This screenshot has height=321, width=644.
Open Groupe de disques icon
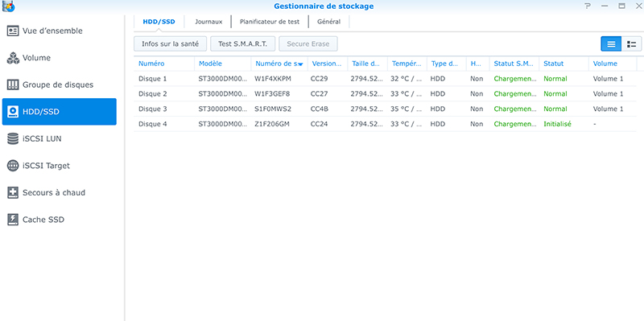click(x=13, y=85)
